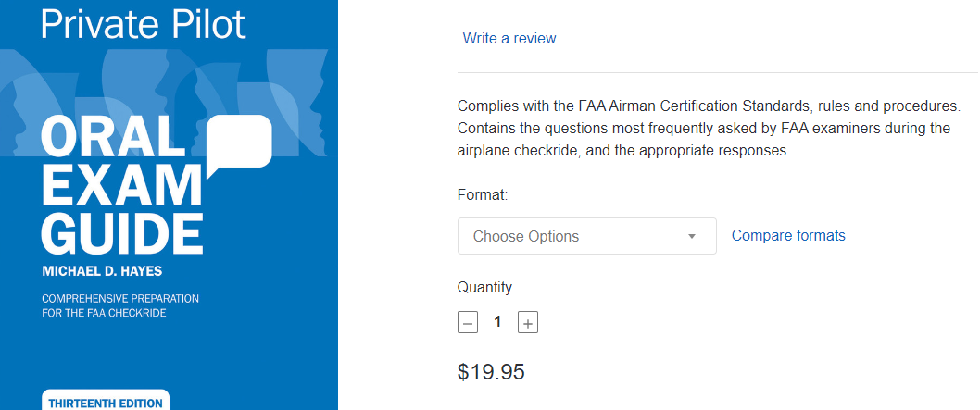Open the Write a review link
The height and width of the screenshot is (410, 980).
coord(509,38)
